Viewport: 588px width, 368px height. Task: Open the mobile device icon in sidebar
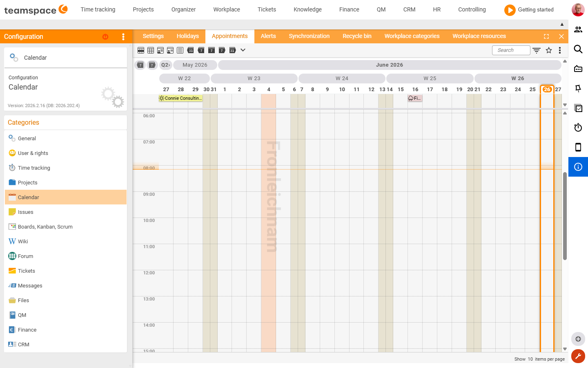click(x=578, y=147)
